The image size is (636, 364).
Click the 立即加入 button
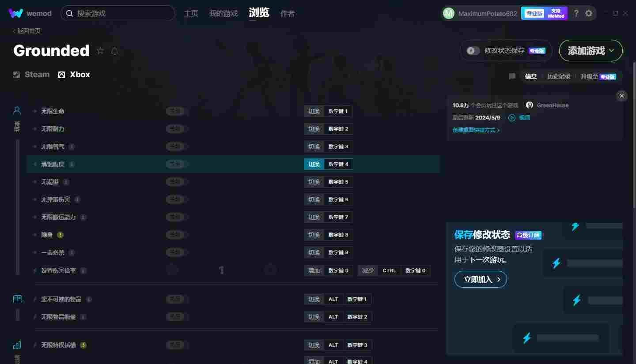[481, 279]
